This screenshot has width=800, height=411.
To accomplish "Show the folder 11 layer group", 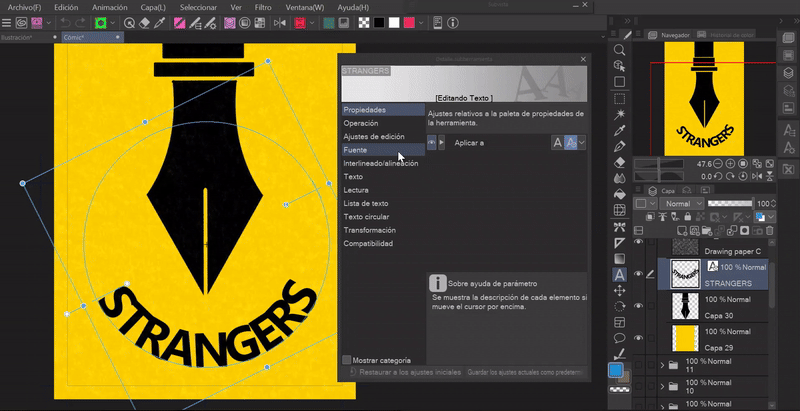I will [638, 365].
